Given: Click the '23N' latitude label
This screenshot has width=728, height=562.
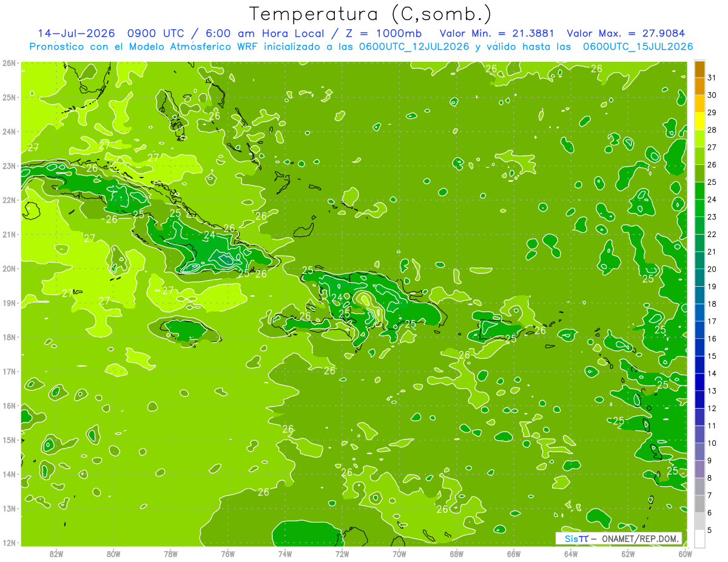Looking at the screenshot, I should [x=8, y=166].
